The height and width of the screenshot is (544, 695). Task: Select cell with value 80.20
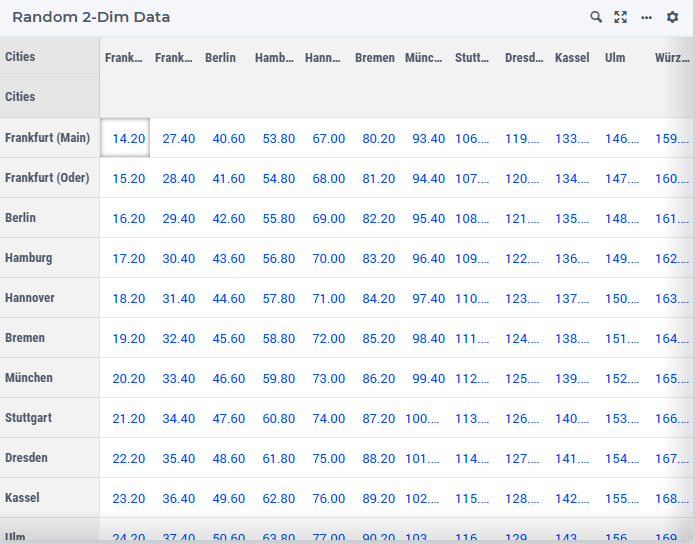[x=375, y=138]
